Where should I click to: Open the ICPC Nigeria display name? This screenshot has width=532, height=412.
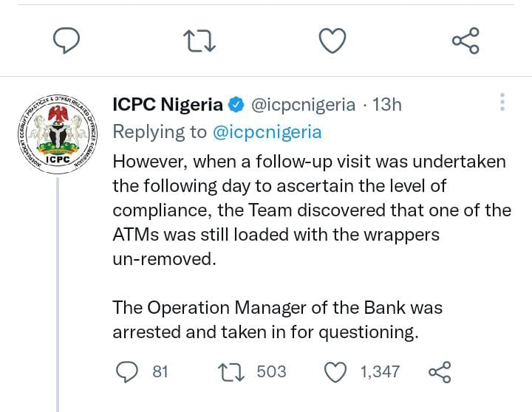tap(167, 104)
